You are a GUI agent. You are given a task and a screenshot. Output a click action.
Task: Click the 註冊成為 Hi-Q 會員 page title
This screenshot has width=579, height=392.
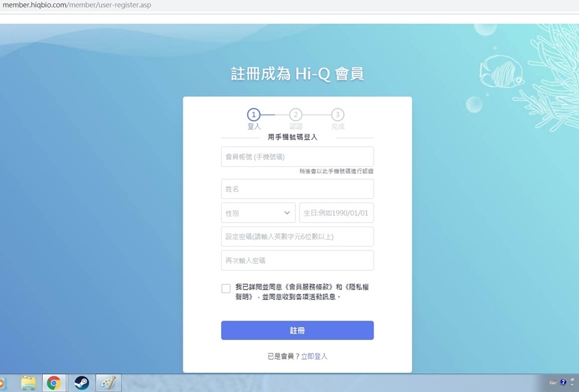(297, 74)
